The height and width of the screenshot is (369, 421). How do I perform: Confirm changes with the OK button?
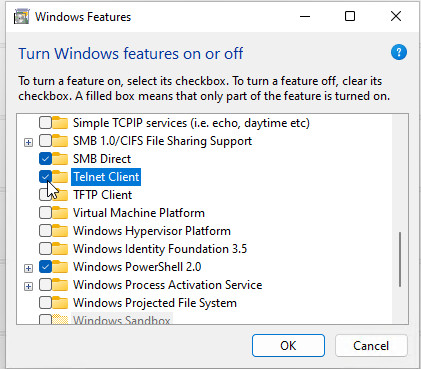pos(288,346)
